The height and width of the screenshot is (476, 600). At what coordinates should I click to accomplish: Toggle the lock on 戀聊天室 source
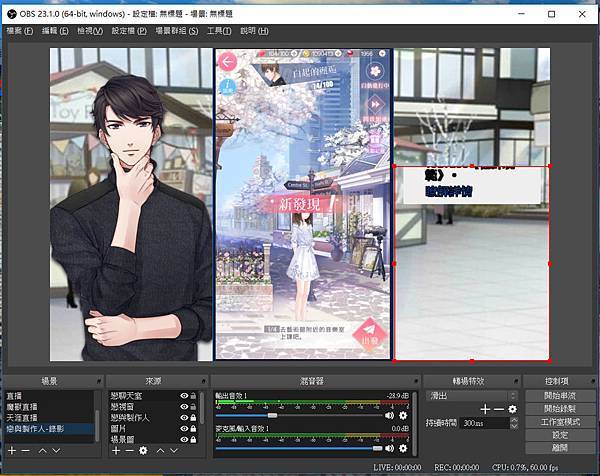193,396
